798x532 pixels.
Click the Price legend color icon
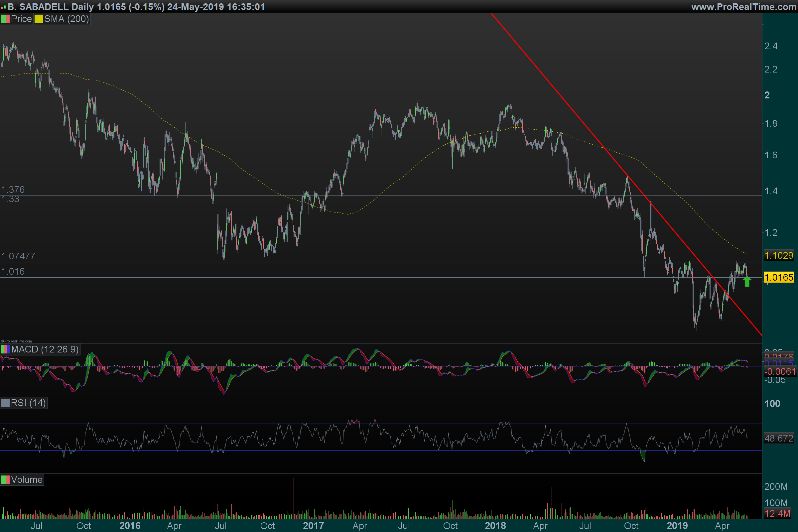pyautogui.click(x=5, y=19)
